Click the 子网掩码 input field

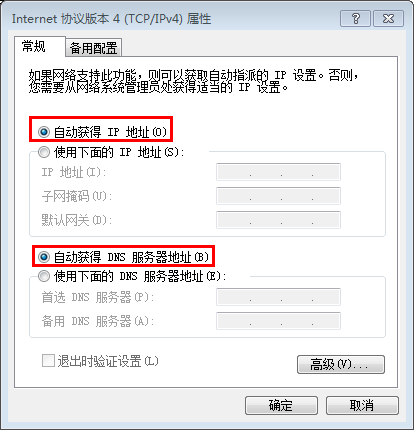pos(278,196)
